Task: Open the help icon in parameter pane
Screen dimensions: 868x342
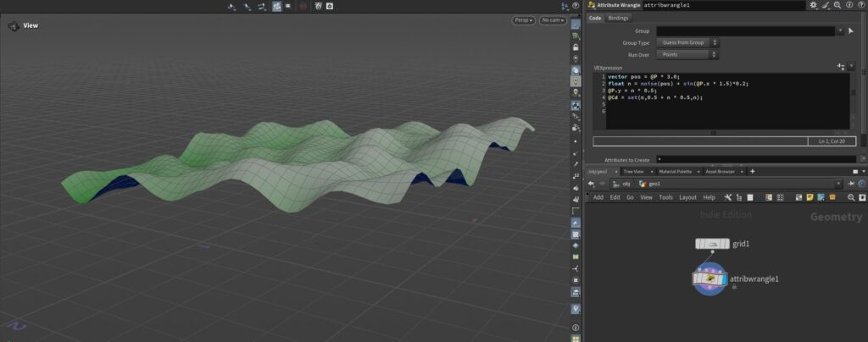Action: 860,5
